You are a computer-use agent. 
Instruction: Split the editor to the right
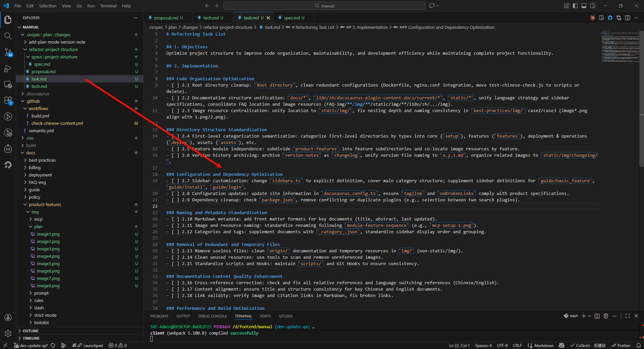coord(628,18)
